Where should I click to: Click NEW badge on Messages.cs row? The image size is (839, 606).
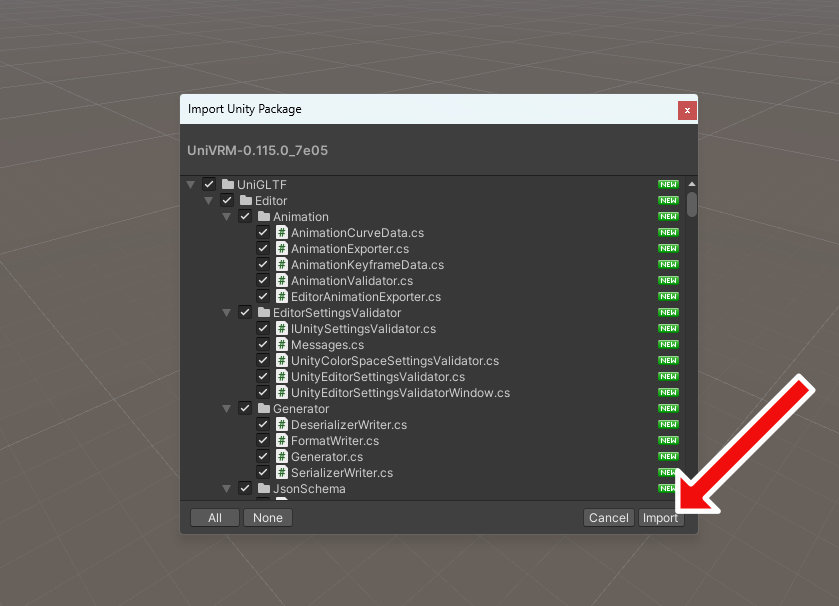click(x=668, y=344)
